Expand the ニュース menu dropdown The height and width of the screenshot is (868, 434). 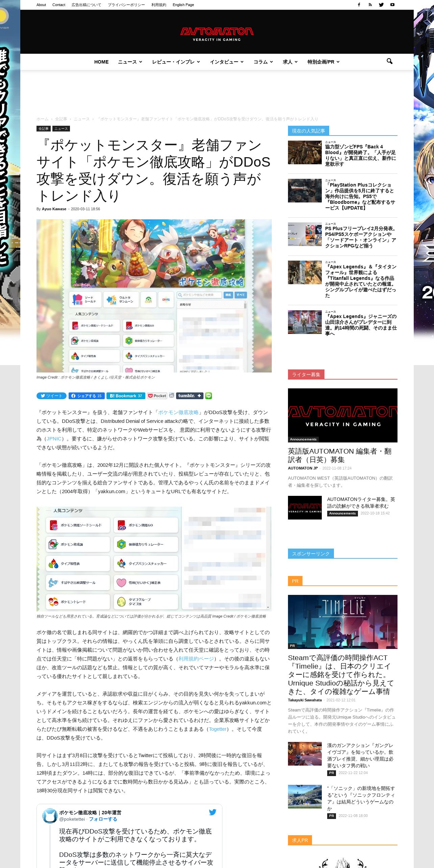[x=130, y=62]
